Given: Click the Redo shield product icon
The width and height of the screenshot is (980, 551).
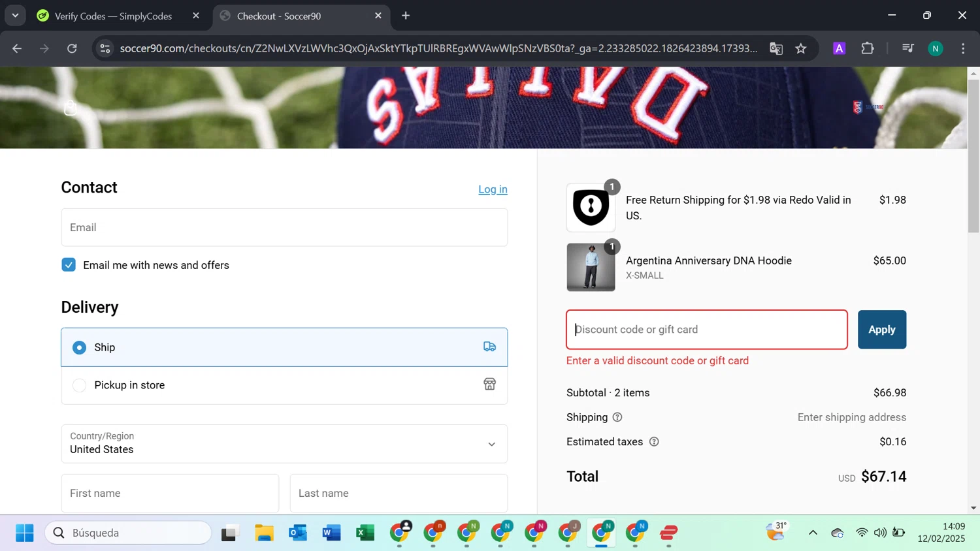Looking at the screenshot, I should 591,208.
